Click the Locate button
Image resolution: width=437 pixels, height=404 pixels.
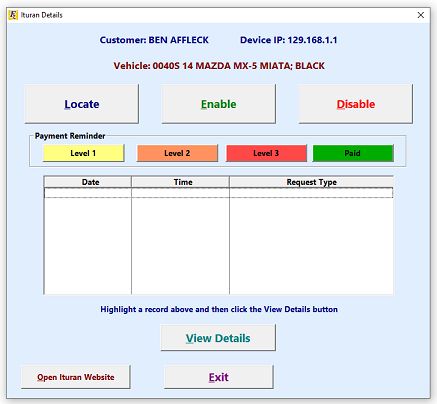(82, 104)
